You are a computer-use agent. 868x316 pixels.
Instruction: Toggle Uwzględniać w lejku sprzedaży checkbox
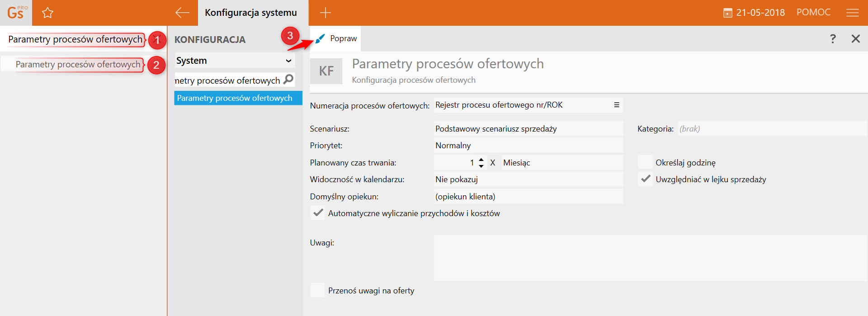coord(645,179)
